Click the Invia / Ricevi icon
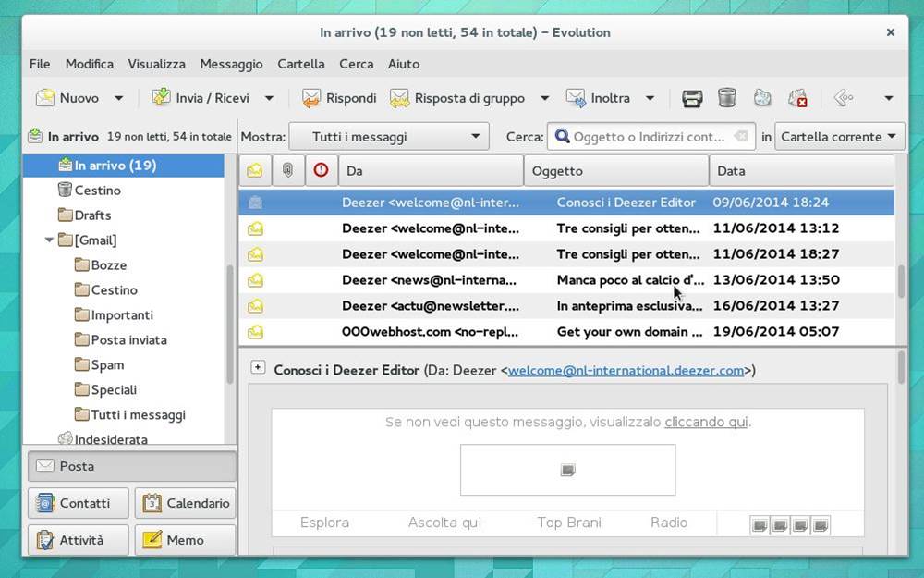Image resolution: width=924 pixels, height=578 pixels. coord(162,98)
